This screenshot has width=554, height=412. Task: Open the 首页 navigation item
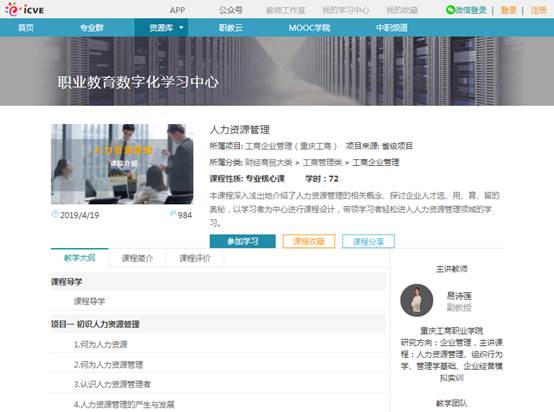pos(26,28)
